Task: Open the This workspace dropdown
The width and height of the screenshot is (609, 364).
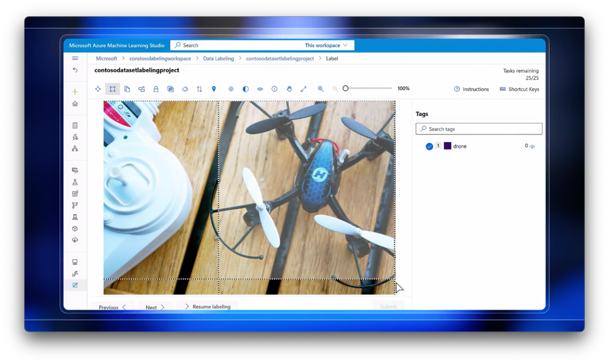Action: pos(326,45)
